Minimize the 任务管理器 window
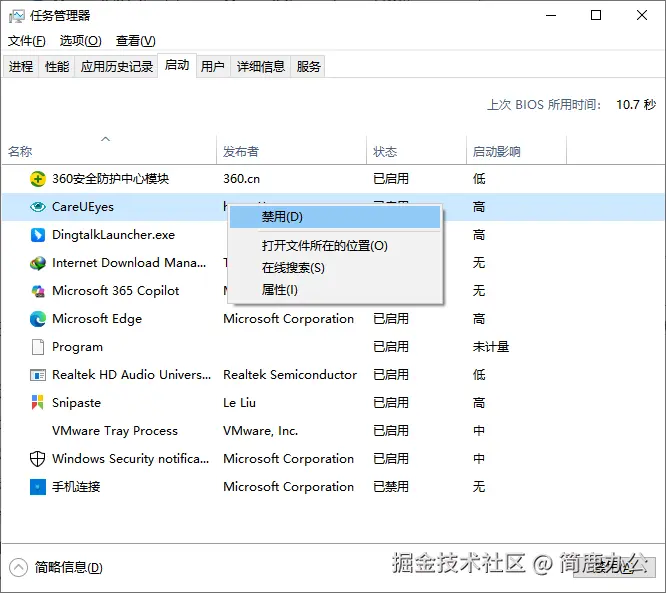The height and width of the screenshot is (593, 666). (551, 16)
